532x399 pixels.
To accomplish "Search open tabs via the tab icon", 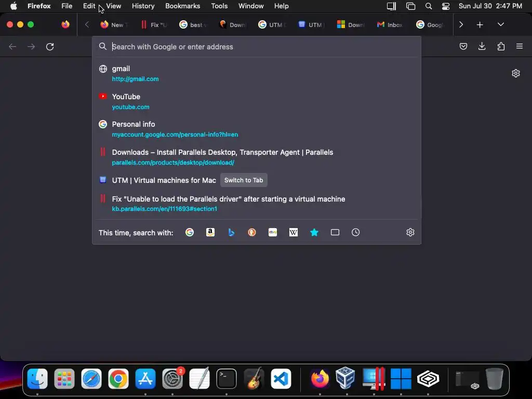I will [x=335, y=232].
